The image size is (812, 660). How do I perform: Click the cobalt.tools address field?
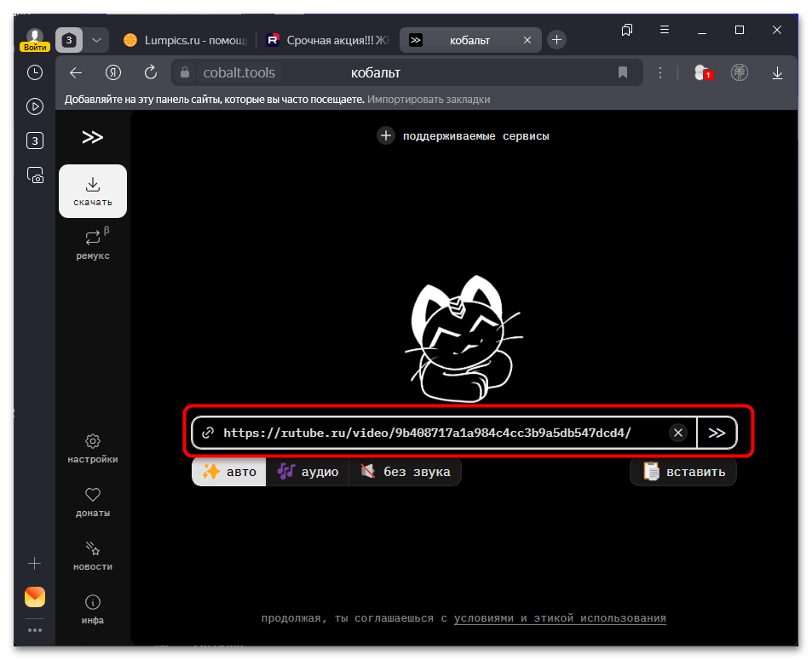click(x=239, y=73)
